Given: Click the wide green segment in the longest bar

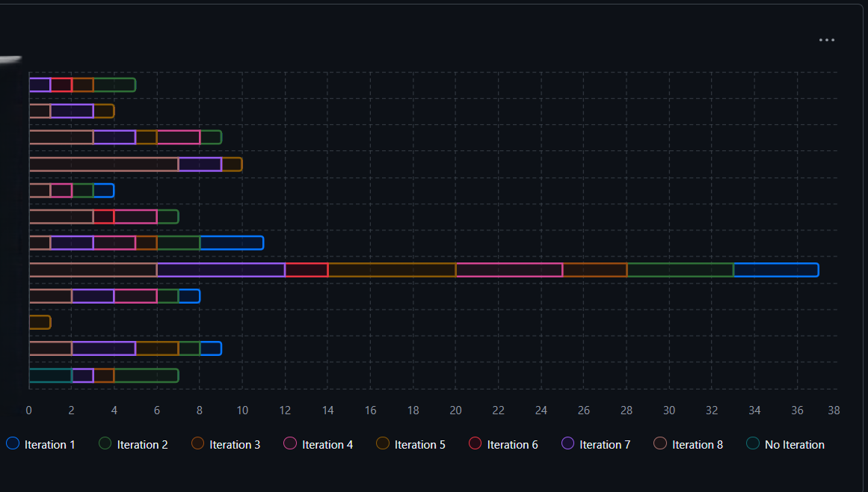Looking at the screenshot, I should click(680, 270).
